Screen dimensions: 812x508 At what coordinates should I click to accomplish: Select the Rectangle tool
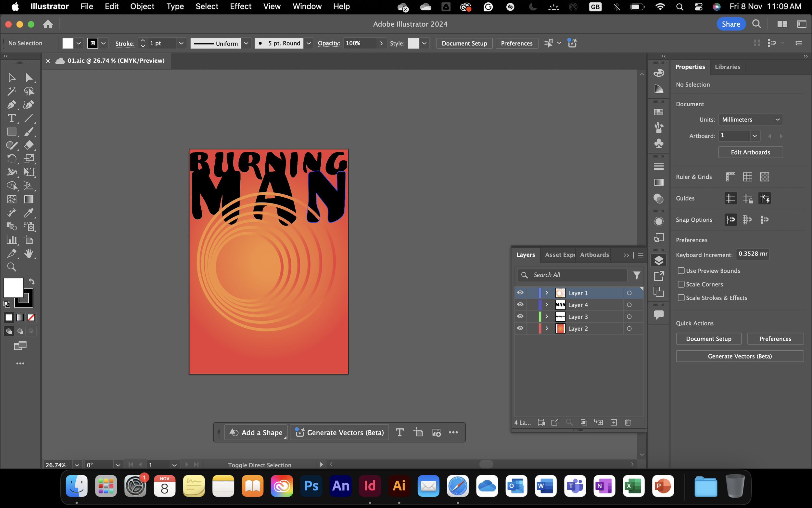click(11, 132)
